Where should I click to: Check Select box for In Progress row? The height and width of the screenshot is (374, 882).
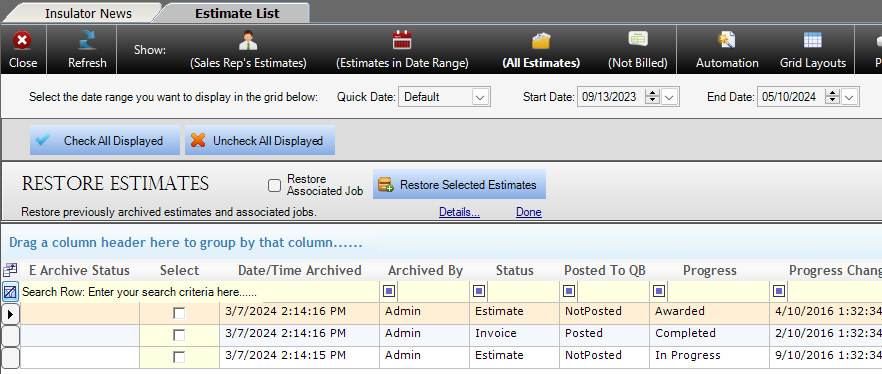point(179,357)
